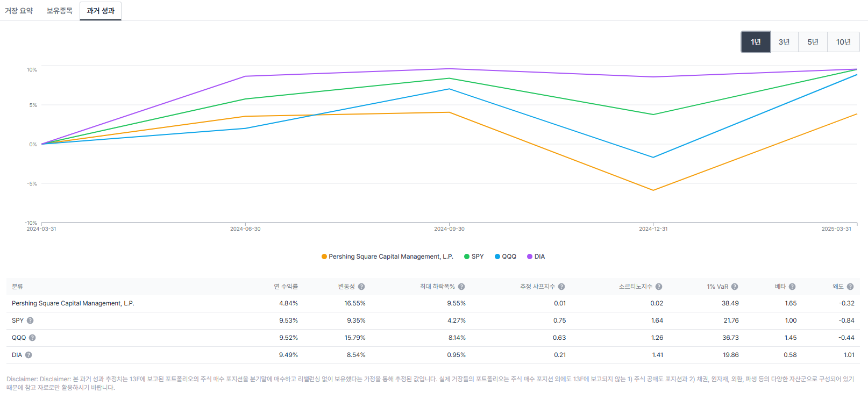Click the green SPY legend dot
Viewport: 868px width, 399px height.
click(467, 256)
